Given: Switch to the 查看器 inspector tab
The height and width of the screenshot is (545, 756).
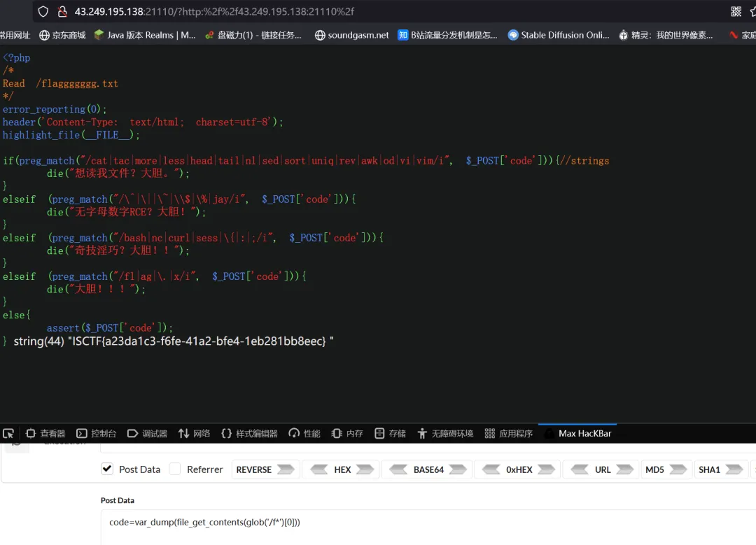Looking at the screenshot, I should click(x=45, y=433).
